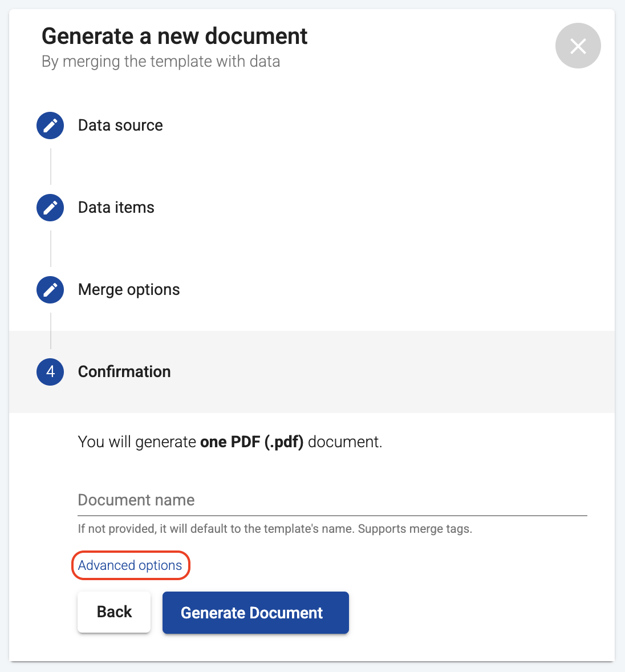Viewport: 625px width, 672px height.
Task: Open the Data source step
Action: click(x=120, y=126)
